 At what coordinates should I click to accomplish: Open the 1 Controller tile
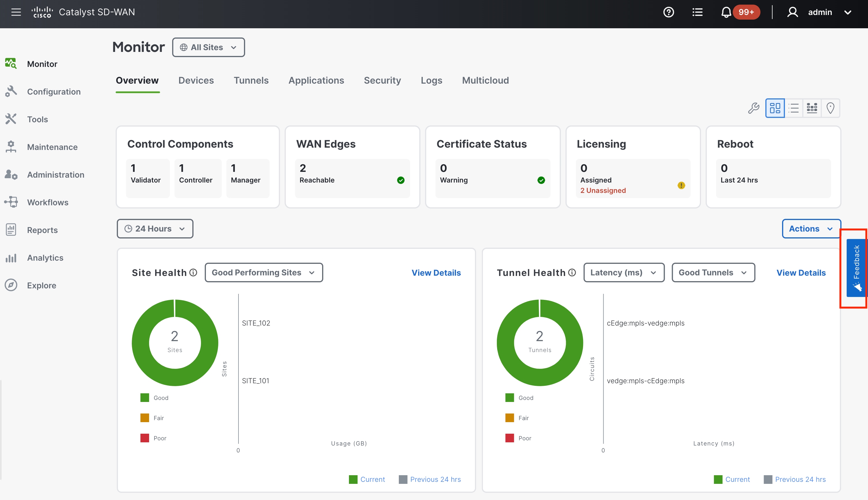tap(198, 178)
